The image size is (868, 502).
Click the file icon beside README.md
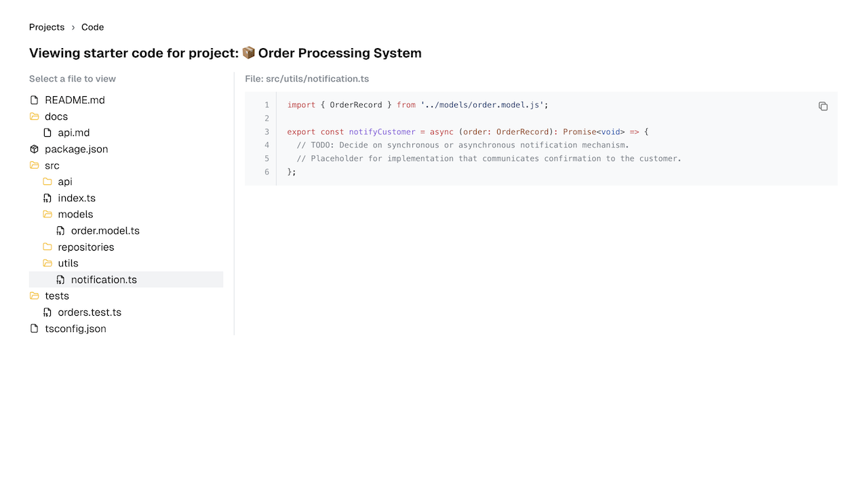[33, 100]
